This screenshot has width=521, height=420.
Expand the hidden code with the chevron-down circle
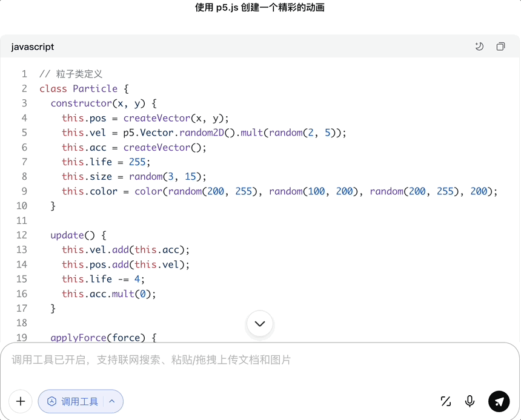[x=260, y=324]
